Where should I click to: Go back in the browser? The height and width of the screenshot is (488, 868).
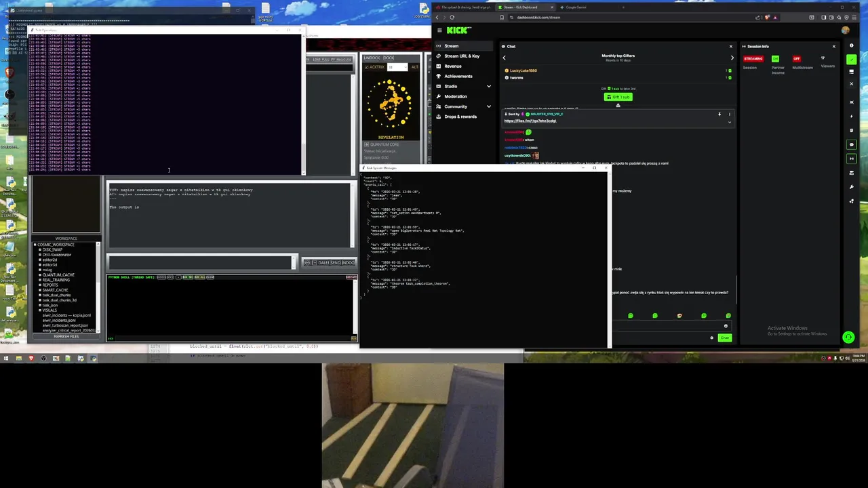(437, 17)
